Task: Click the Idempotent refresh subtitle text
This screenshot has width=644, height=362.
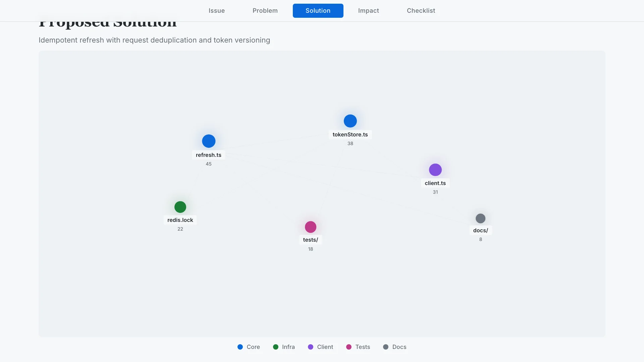Action: point(154,40)
